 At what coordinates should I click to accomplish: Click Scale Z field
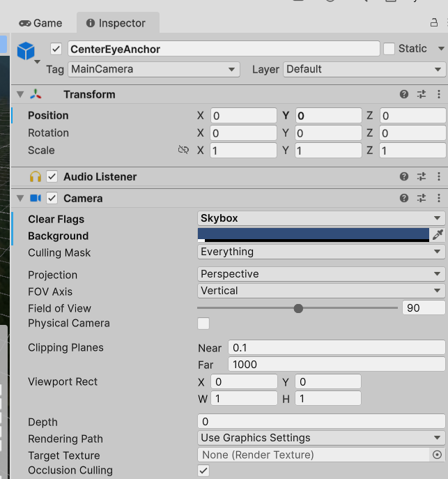412,151
